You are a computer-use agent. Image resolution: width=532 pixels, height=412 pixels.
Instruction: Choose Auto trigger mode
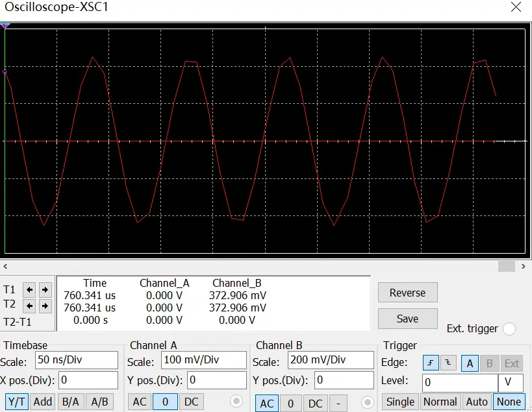click(477, 402)
